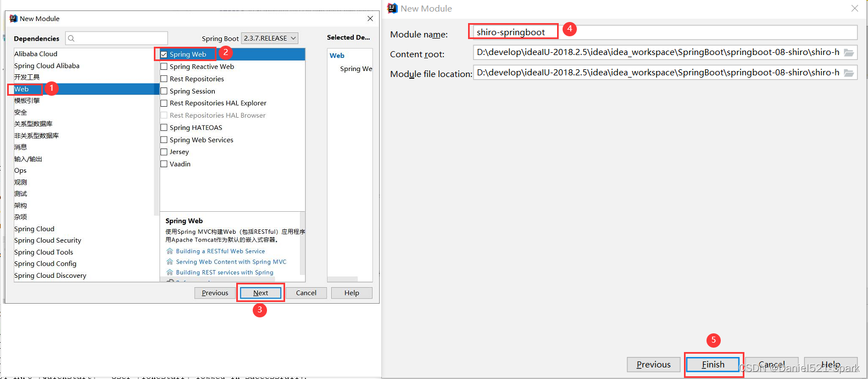Close the left New Module dialog
Screen dimensions: 868x379
(x=370, y=19)
